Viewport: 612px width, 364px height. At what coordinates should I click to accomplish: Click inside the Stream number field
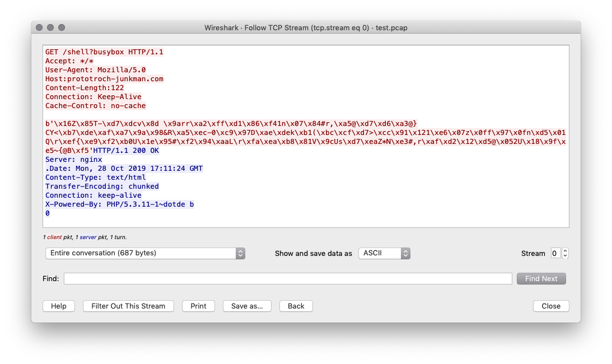(555, 253)
